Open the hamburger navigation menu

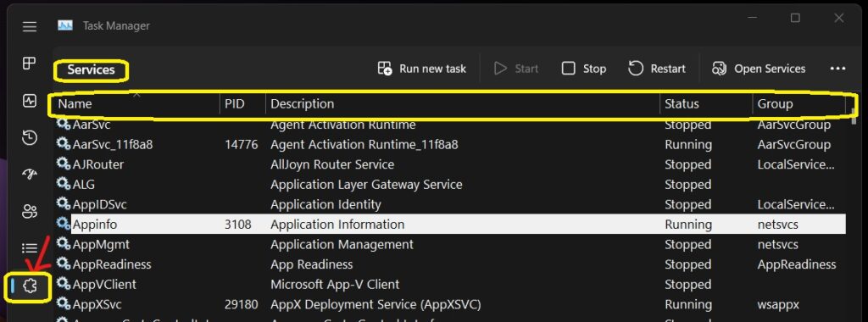point(30,26)
